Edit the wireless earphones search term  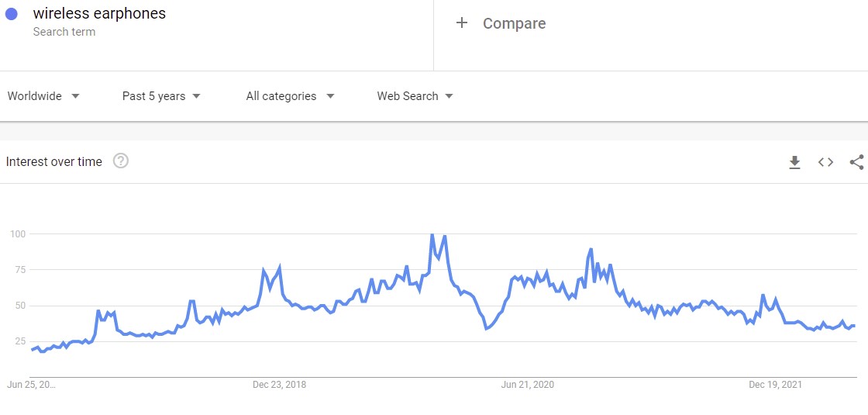(99, 13)
